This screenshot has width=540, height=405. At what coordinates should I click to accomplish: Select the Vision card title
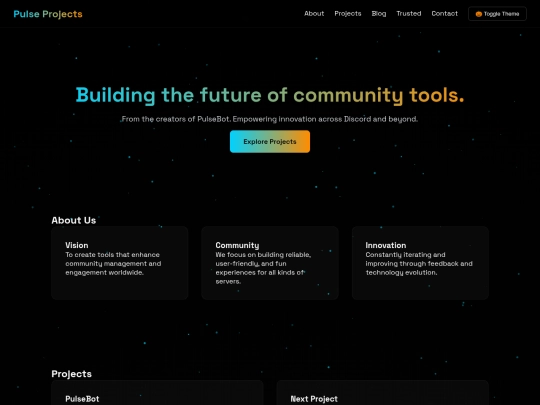pos(77,245)
